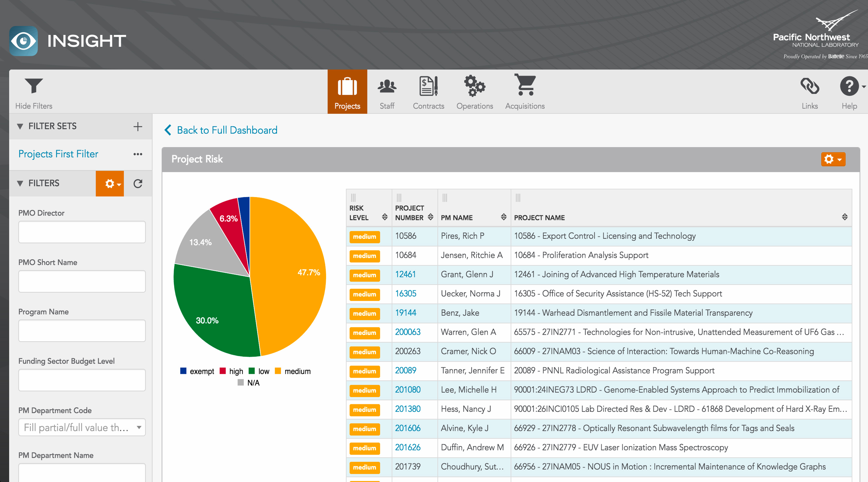The height and width of the screenshot is (482, 868).
Task: Collapse the Filters section
Action: click(20, 183)
